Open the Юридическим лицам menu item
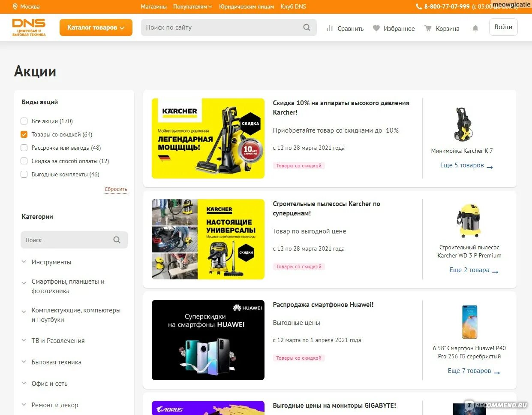 pyautogui.click(x=246, y=6)
